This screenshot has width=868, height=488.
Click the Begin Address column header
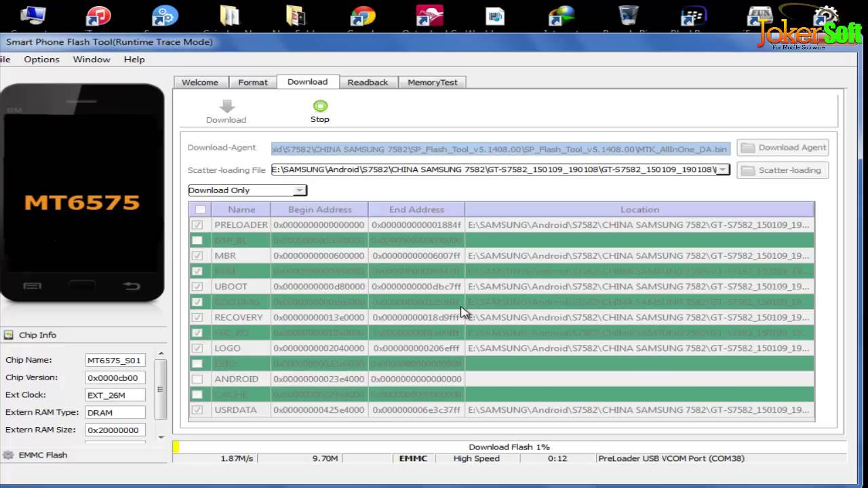[319, 209]
